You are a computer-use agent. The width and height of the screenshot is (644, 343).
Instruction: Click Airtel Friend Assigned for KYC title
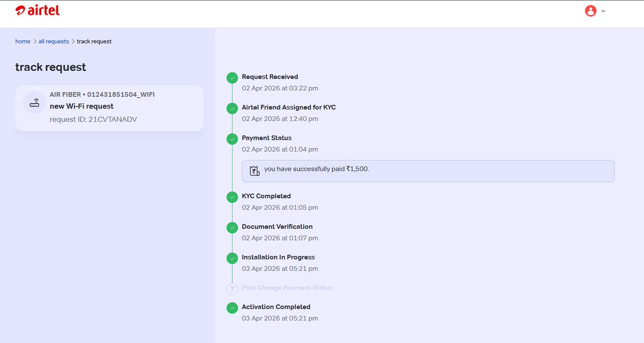289,107
